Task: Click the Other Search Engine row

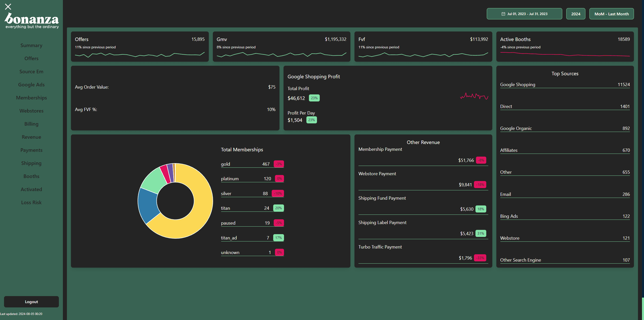Action: click(x=565, y=260)
